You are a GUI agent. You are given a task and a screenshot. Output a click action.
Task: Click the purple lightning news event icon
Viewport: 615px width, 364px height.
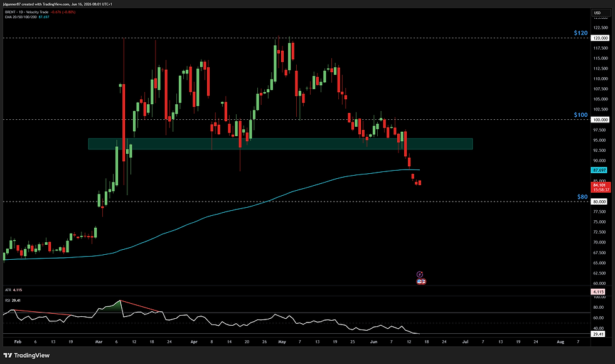[x=420, y=274]
